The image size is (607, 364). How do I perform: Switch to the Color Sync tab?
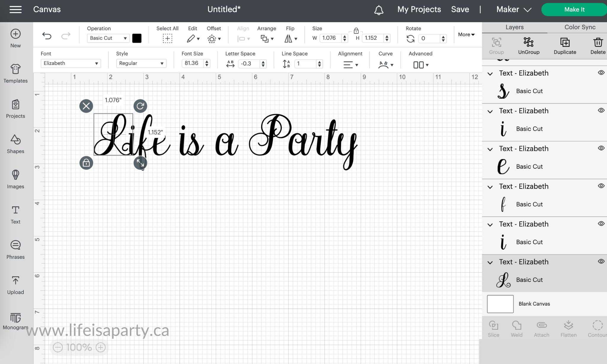(580, 27)
